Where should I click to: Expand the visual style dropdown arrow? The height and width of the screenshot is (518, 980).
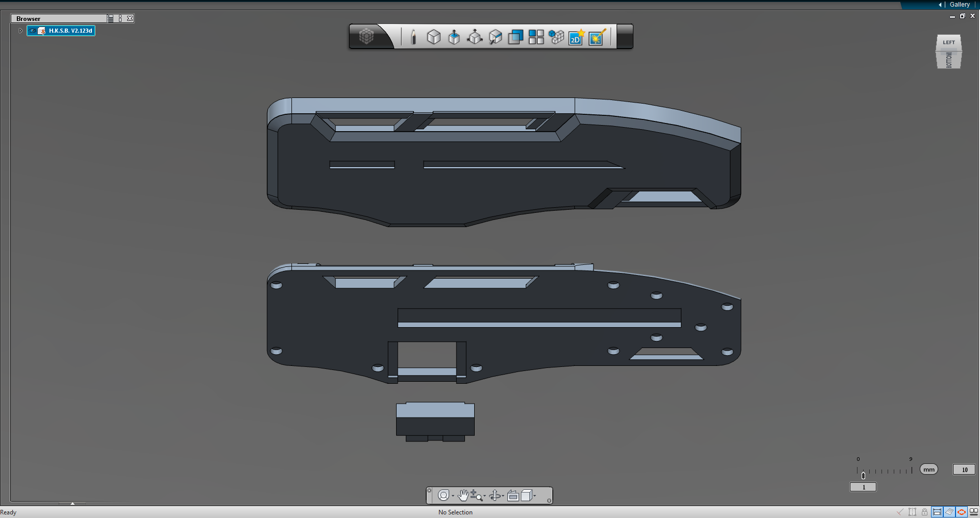pyautogui.click(x=534, y=496)
